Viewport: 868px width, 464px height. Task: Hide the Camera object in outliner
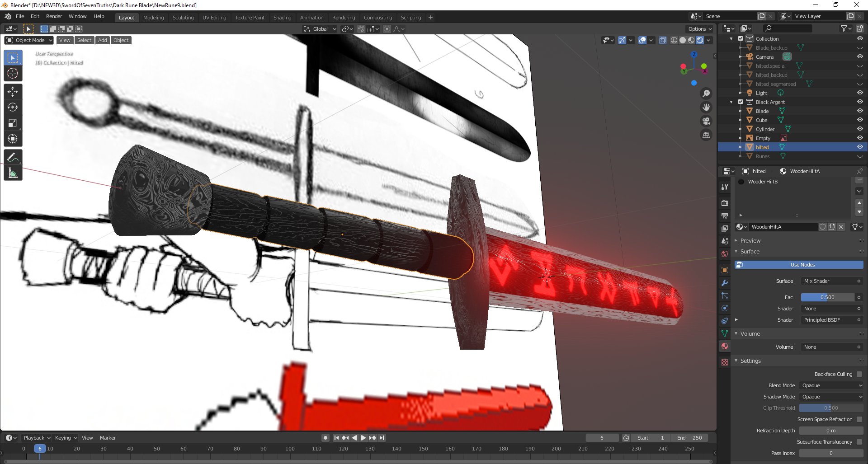coord(860,57)
